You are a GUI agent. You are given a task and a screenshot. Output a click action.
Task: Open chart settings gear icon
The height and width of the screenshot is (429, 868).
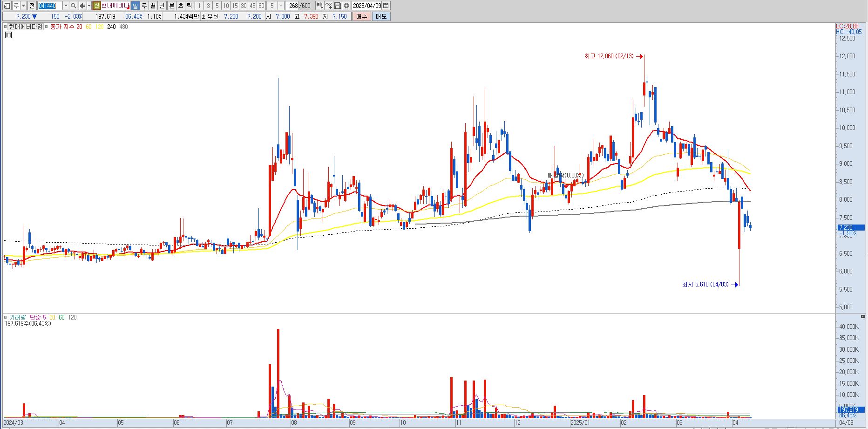(x=346, y=6)
